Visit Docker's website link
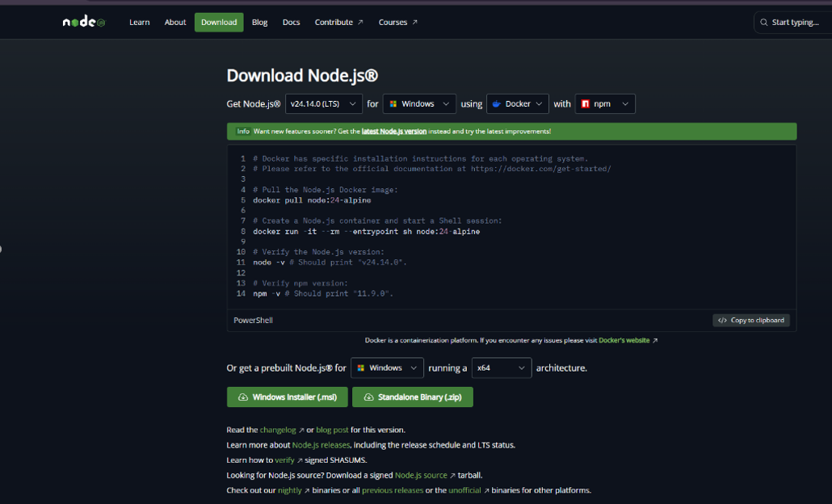832x504 pixels. [x=624, y=341]
